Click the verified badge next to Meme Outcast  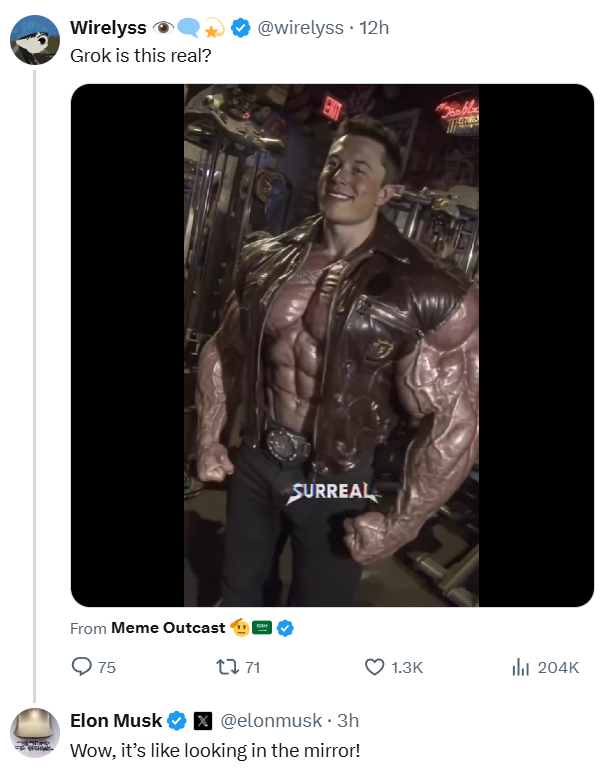(285, 628)
